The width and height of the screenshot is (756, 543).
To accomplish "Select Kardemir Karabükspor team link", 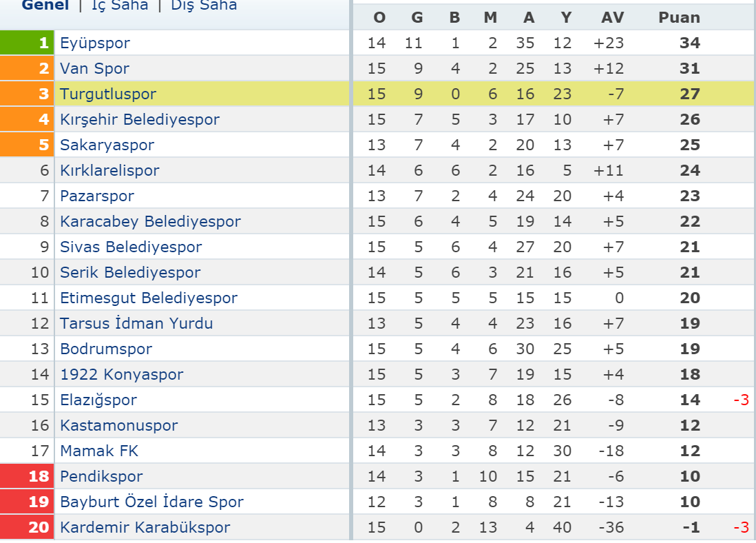I will [x=145, y=528].
